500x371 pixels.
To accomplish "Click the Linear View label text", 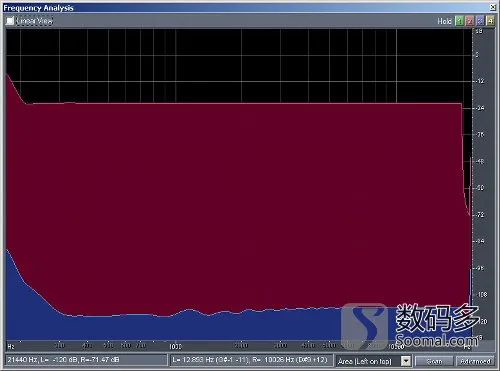I will pos(34,21).
